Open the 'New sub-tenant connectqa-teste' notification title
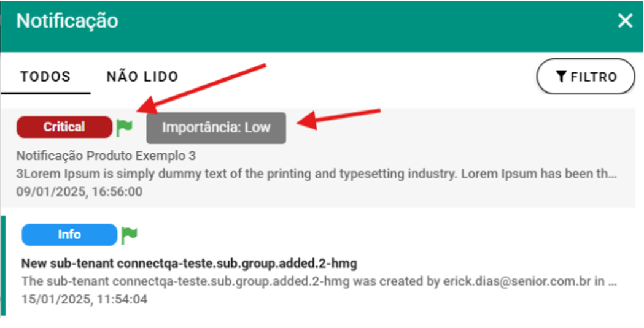Viewport: 644px width, 328px height. [189, 264]
